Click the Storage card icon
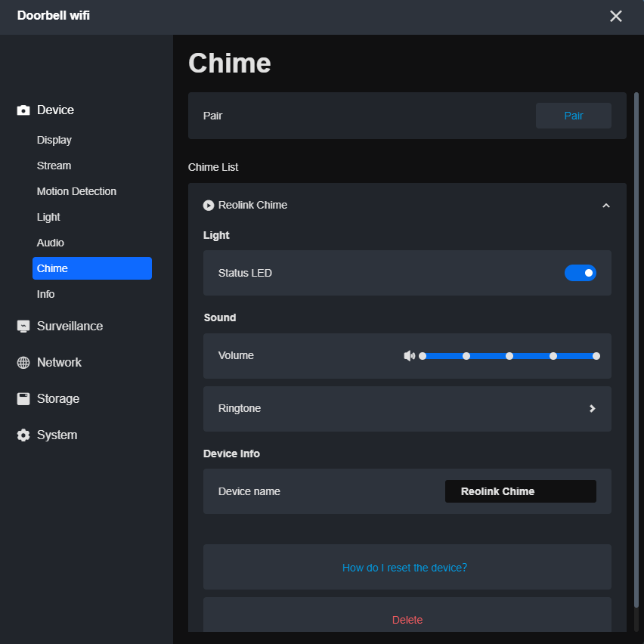644x644 pixels. pos(23,399)
